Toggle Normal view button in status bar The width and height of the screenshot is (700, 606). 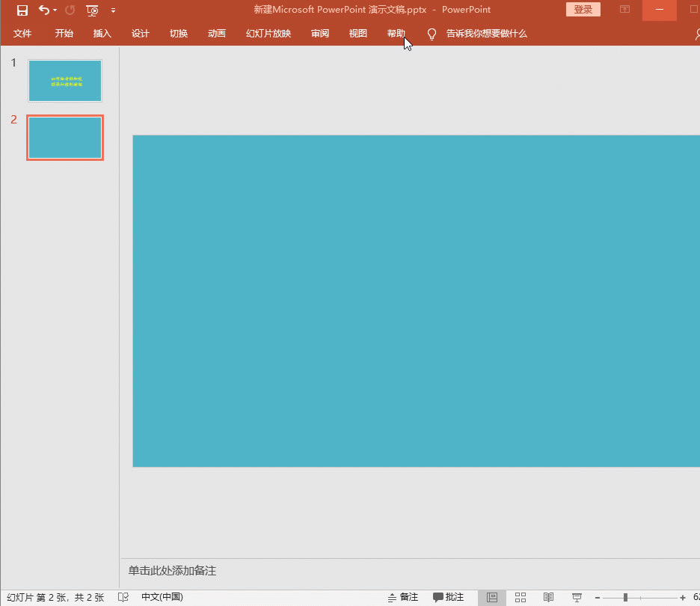[491, 597]
